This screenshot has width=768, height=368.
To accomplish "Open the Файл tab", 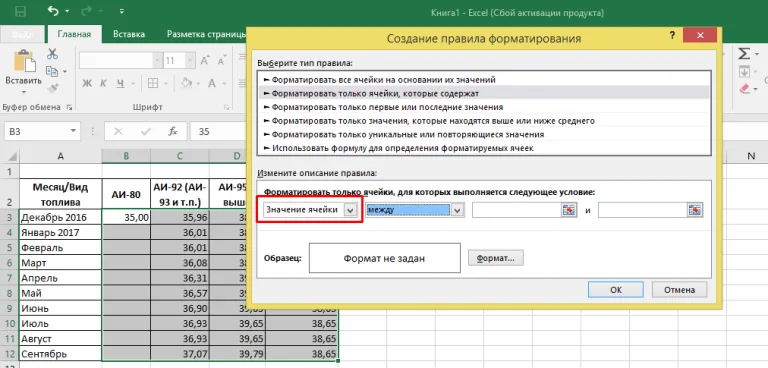I will point(23,34).
